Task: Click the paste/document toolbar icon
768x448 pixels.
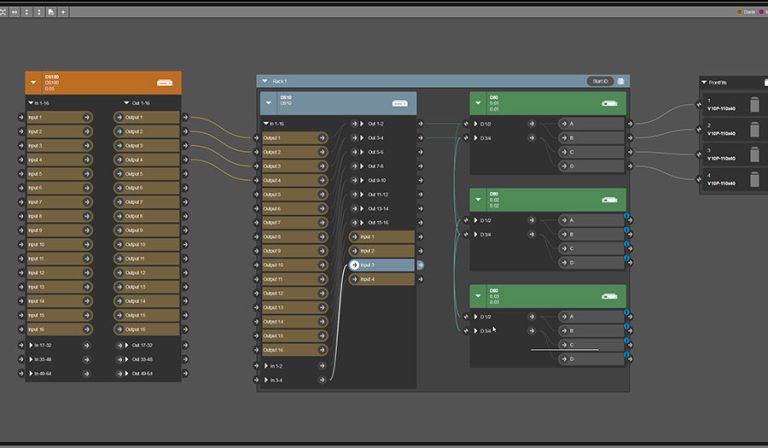Action: coord(51,12)
